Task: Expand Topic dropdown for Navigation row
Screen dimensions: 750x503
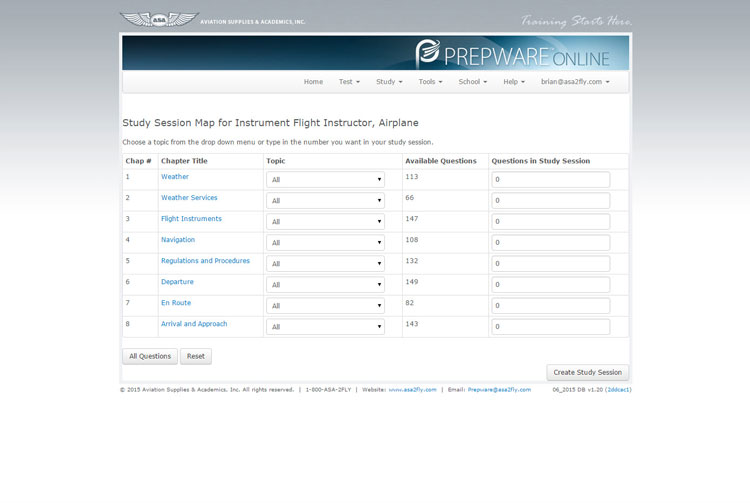Action: pos(325,243)
